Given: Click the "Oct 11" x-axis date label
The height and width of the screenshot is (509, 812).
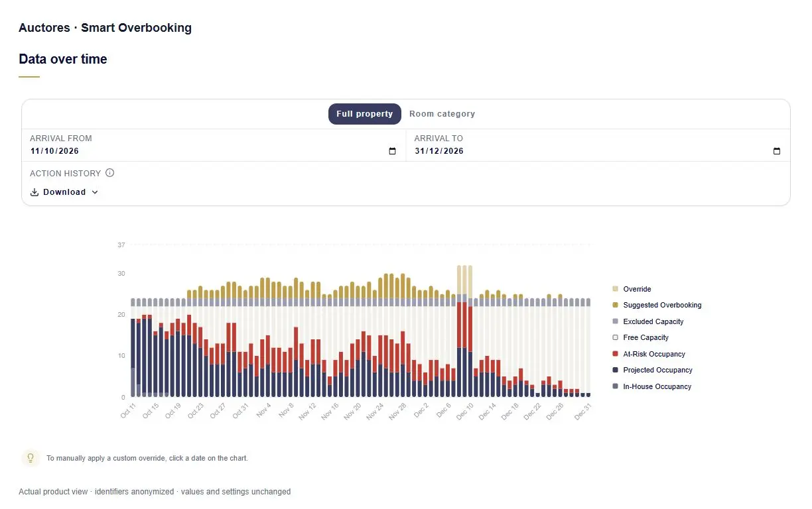Looking at the screenshot, I should coord(128,410).
